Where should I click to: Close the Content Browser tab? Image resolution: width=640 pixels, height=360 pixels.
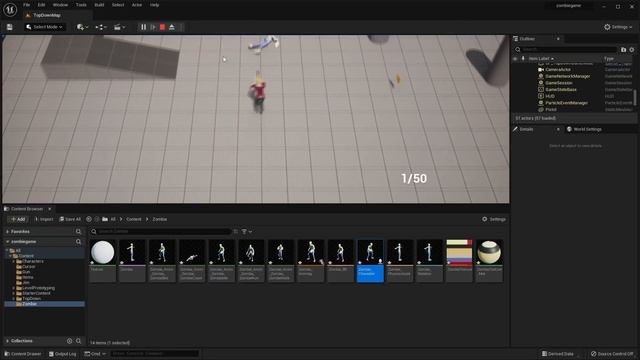point(50,209)
